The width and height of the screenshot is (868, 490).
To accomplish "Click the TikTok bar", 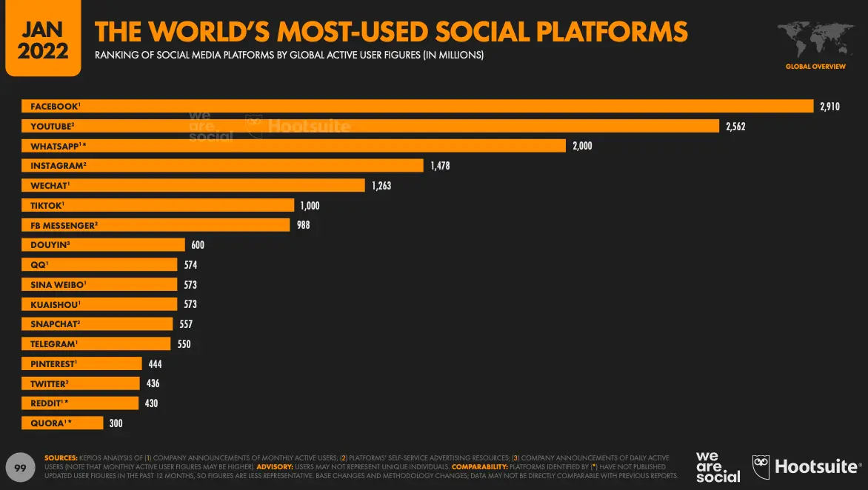I will 158,206.
